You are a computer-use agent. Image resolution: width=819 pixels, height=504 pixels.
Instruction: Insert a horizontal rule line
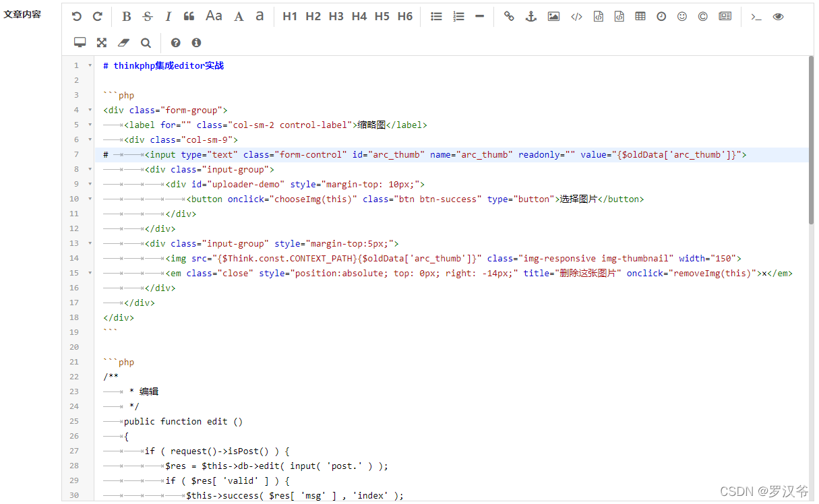pos(479,16)
